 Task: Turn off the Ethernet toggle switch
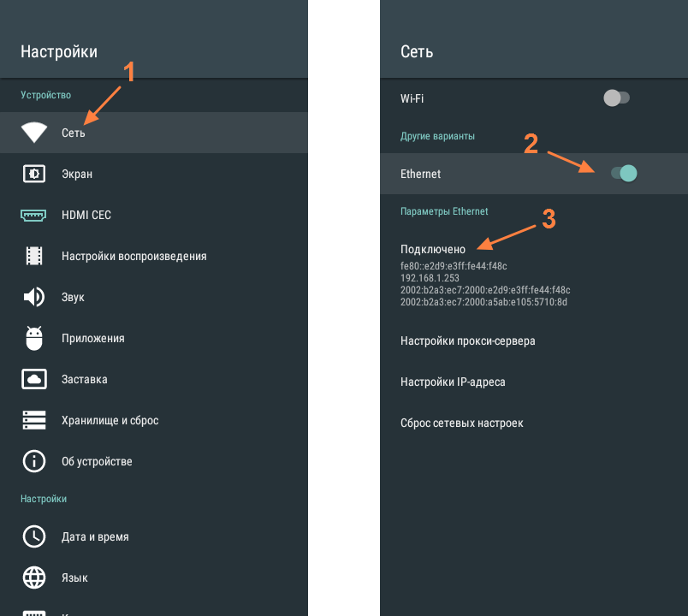(x=624, y=174)
